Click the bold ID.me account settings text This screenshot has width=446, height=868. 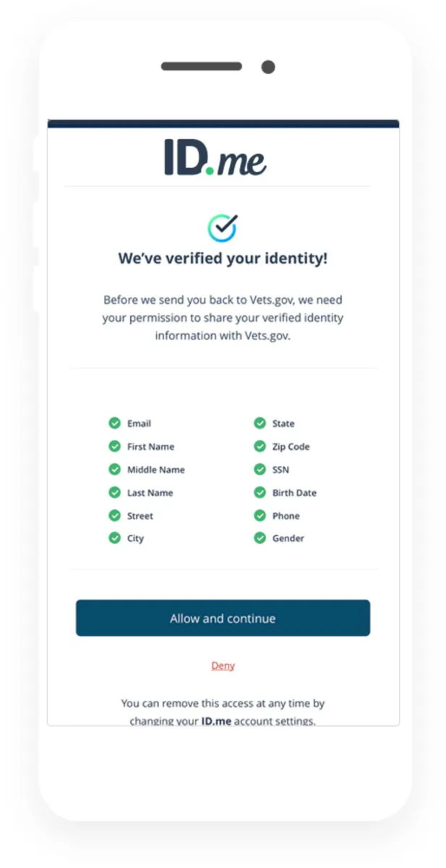pos(216,721)
